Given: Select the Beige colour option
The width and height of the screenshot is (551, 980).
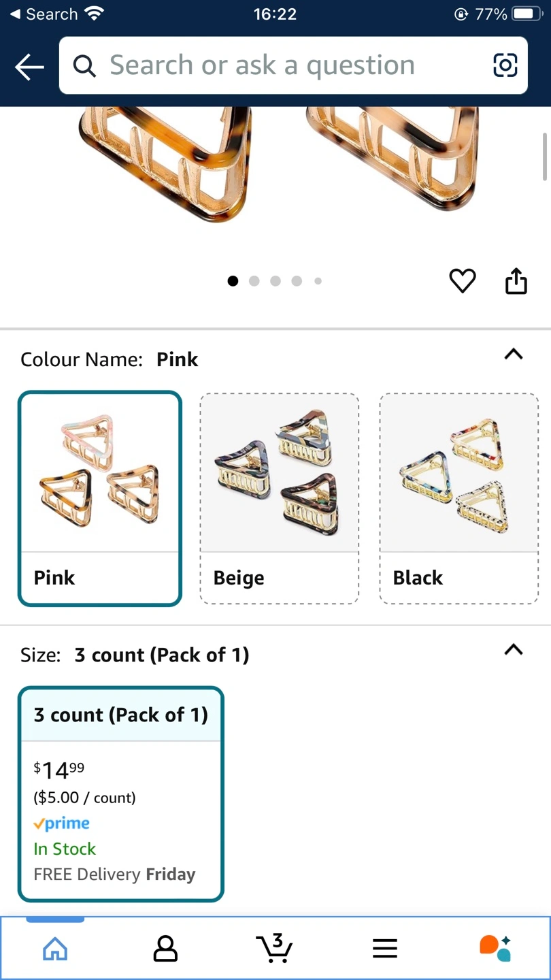Looking at the screenshot, I should tap(279, 497).
